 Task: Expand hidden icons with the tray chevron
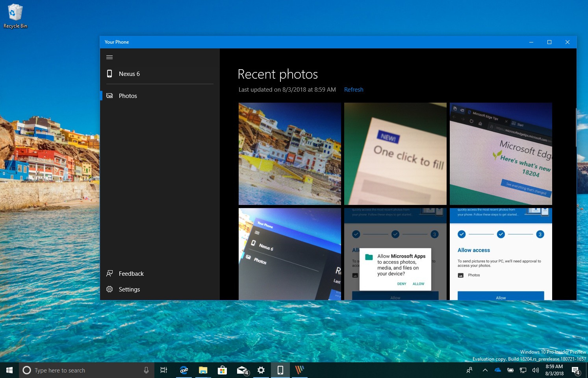[485, 370]
